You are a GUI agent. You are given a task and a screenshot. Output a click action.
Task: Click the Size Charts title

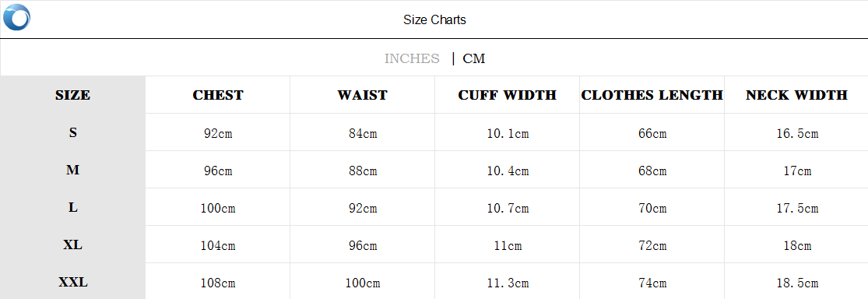434,20
